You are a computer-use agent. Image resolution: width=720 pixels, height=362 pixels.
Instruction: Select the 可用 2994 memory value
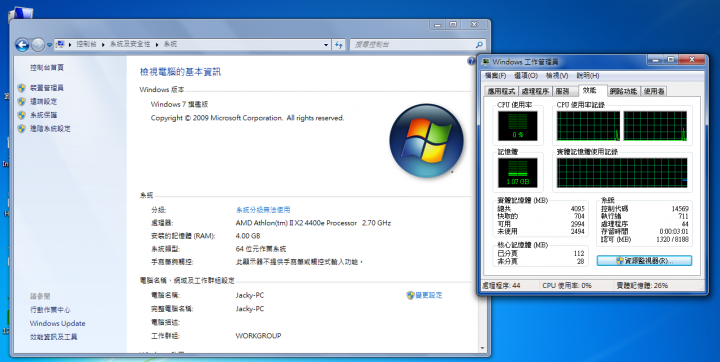pyautogui.click(x=577, y=224)
